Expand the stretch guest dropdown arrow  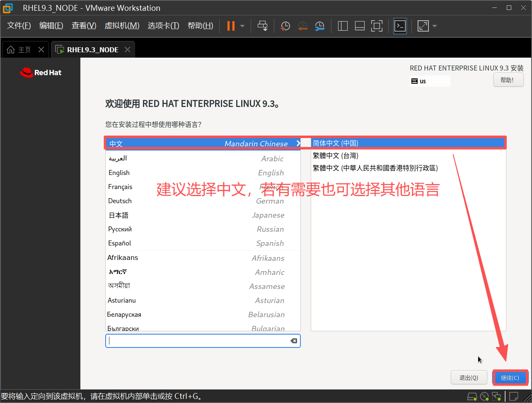click(x=435, y=26)
